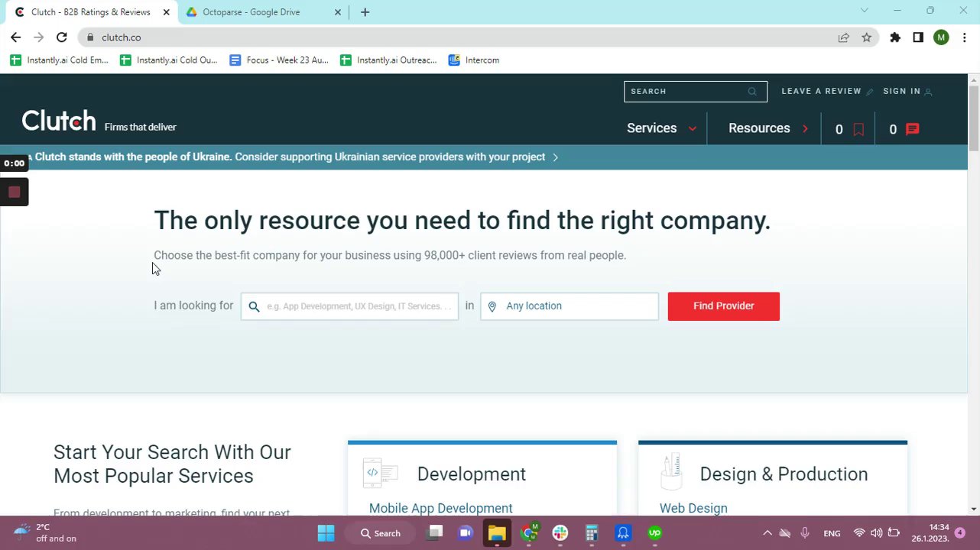980x550 pixels.
Task: Open the Octoparse taskbar icon
Action: (623, 533)
